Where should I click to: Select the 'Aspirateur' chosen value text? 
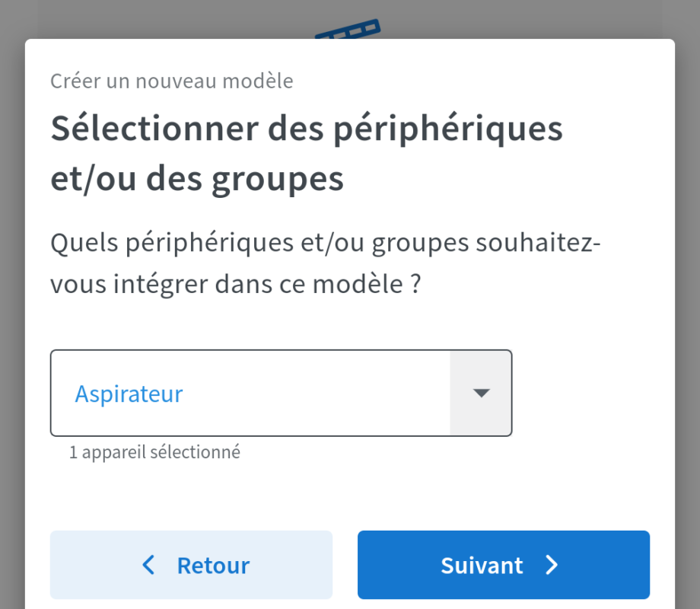pyautogui.click(x=129, y=394)
